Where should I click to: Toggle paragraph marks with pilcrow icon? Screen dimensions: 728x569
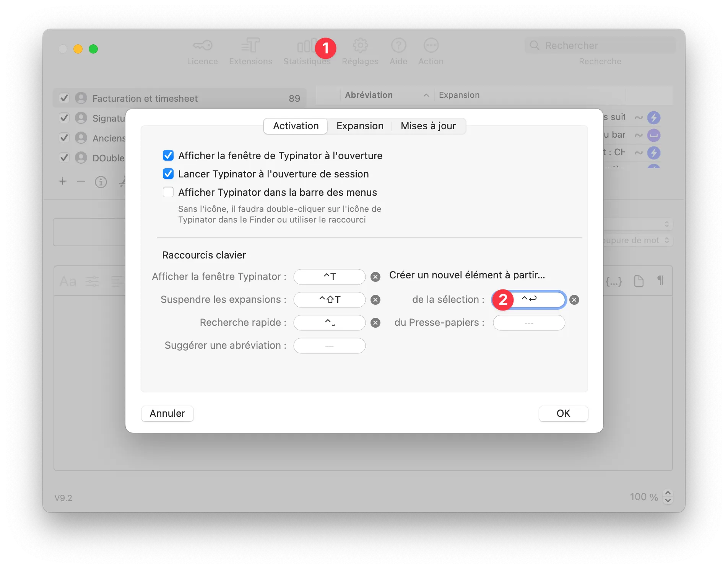(660, 281)
